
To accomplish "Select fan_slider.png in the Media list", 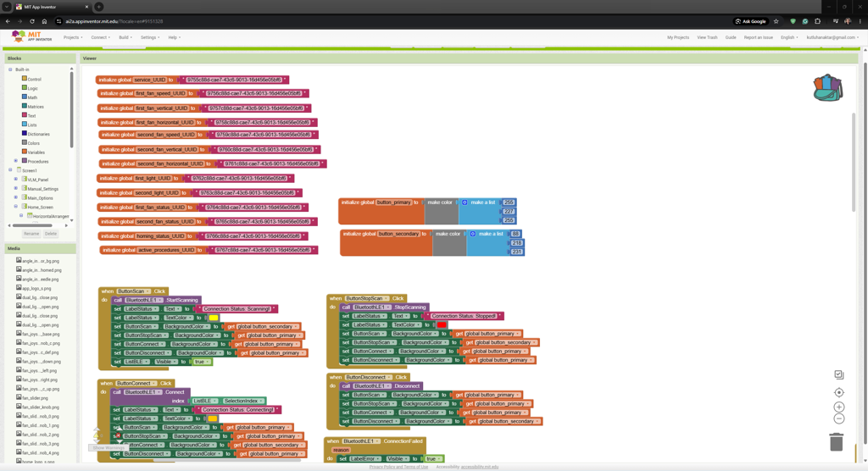I will (35, 398).
